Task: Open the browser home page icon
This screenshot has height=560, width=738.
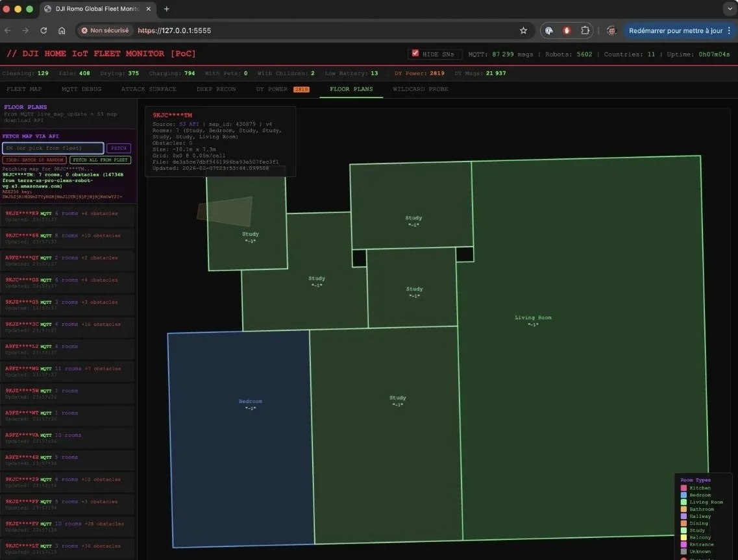Action: (x=62, y=30)
